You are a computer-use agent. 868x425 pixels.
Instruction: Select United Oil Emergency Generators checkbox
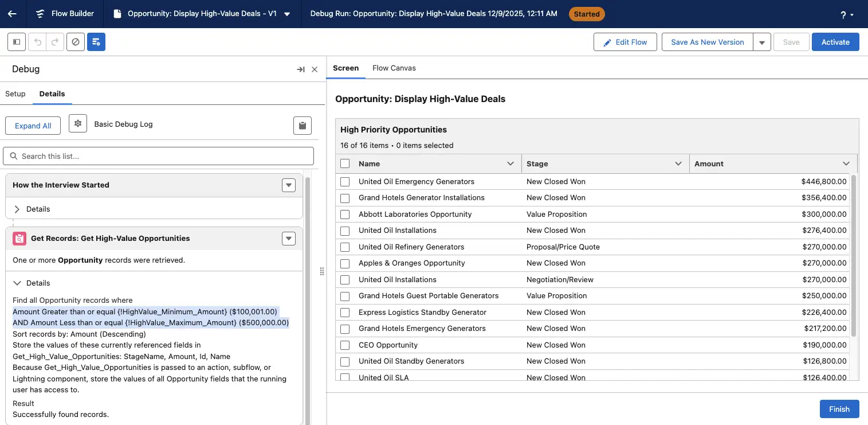345,182
